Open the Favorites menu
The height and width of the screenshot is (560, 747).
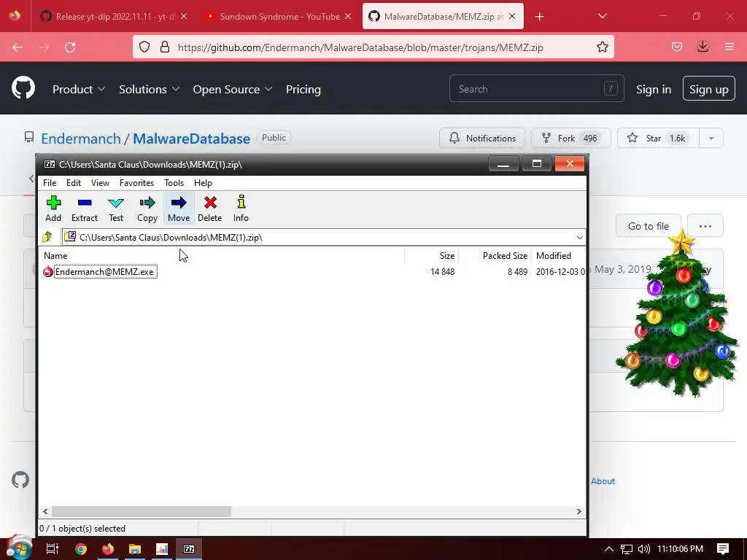[x=136, y=183]
